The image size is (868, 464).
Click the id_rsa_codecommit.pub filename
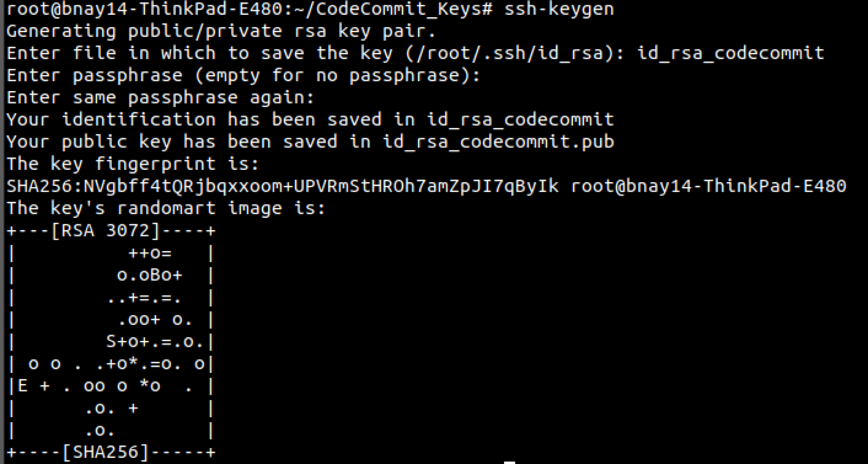pyautogui.click(x=498, y=142)
